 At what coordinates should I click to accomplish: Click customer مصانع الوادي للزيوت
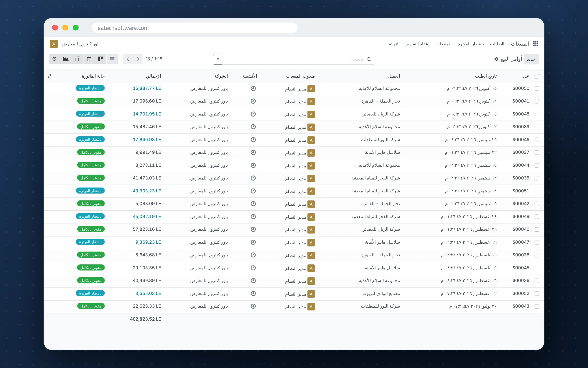click(x=381, y=293)
